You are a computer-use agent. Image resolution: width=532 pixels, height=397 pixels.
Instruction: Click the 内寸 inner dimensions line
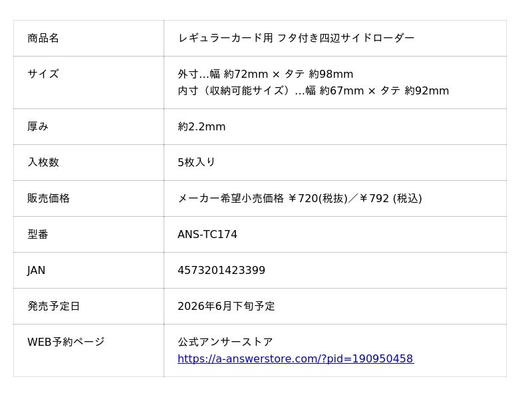click(x=313, y=90)
